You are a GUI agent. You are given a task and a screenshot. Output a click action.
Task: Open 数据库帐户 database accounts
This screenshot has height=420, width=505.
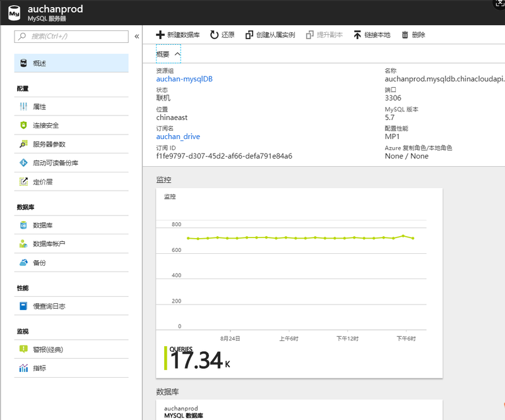71,244
